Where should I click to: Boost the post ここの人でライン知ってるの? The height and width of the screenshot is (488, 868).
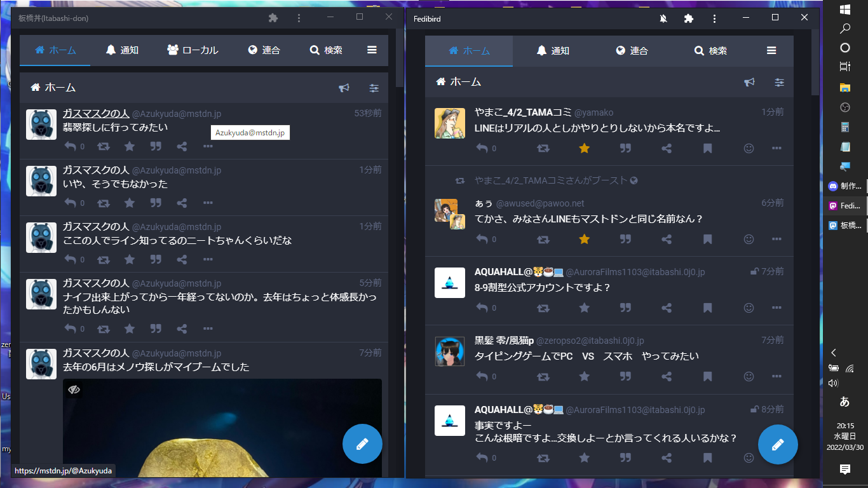coord(103,259)
